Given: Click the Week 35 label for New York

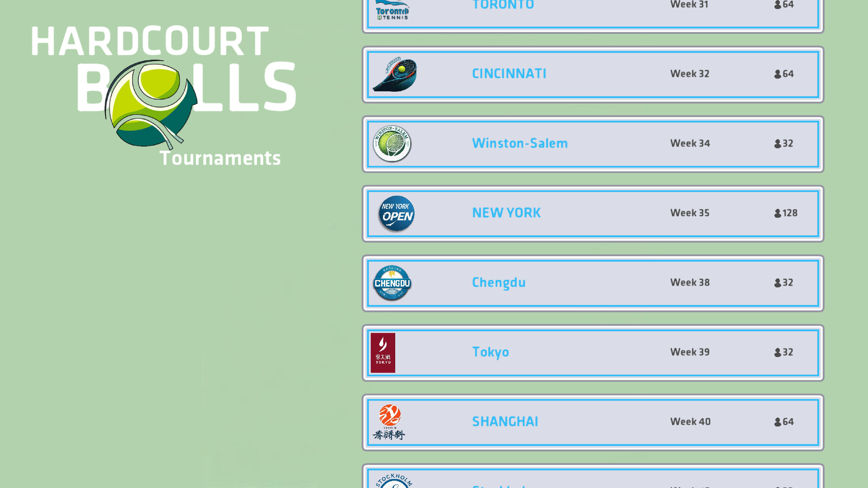Looking at the screenshot, I should coord(689,213).
